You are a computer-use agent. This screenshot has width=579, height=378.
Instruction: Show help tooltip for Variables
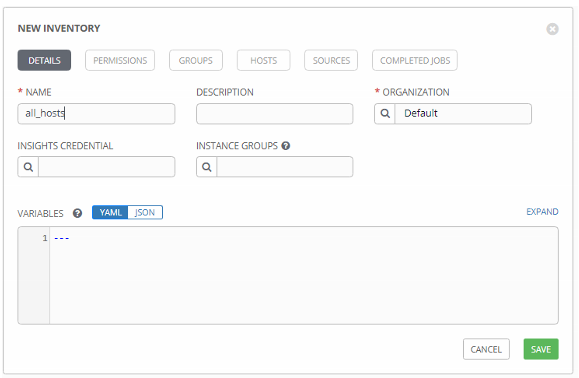click(77, 213)
